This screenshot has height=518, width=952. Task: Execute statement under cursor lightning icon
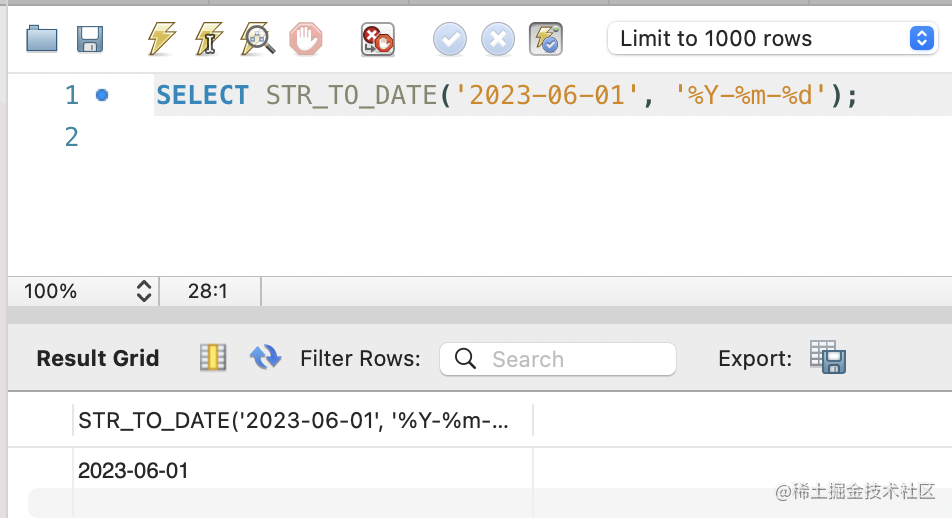click(209, 39)
